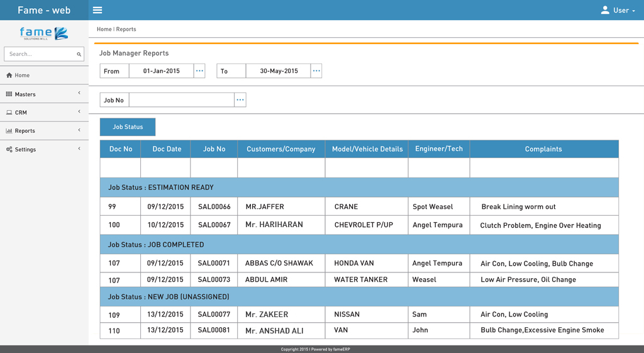644x353 pixels.
Task: Open the Settings sidebar menu
Action: 44,149
